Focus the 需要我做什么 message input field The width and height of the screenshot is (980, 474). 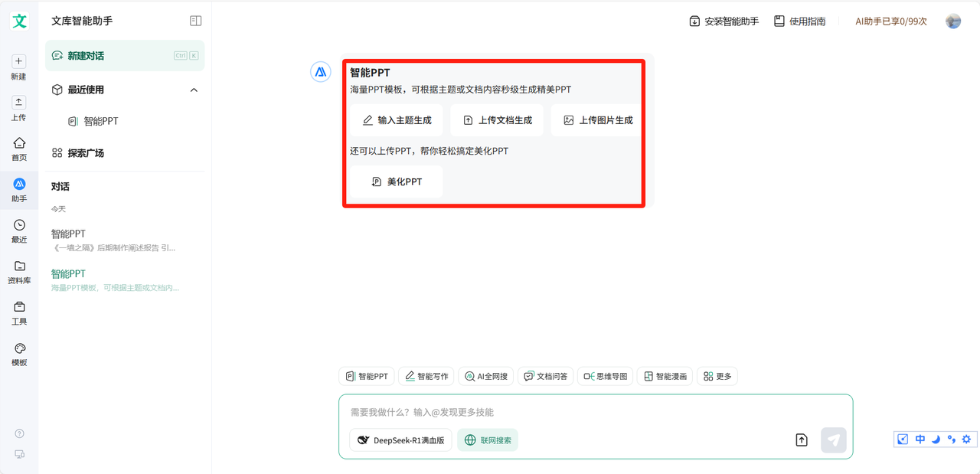click(x=596, y=412)
